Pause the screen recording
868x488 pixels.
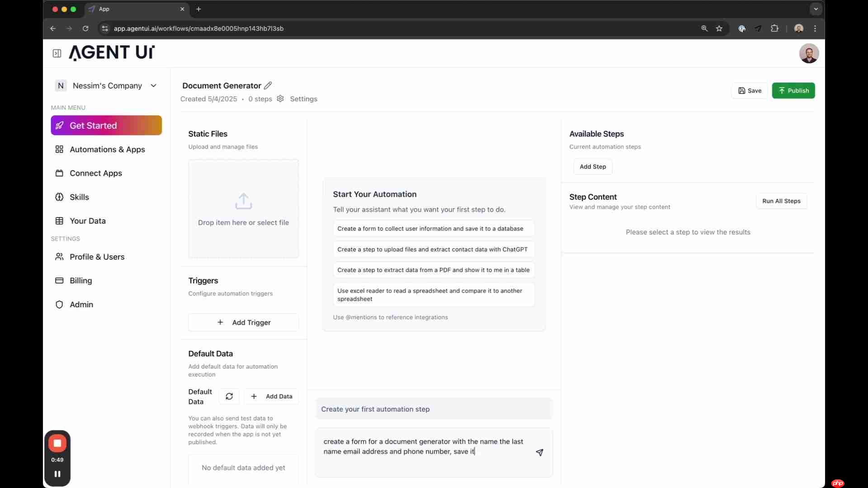pos(57,474)
